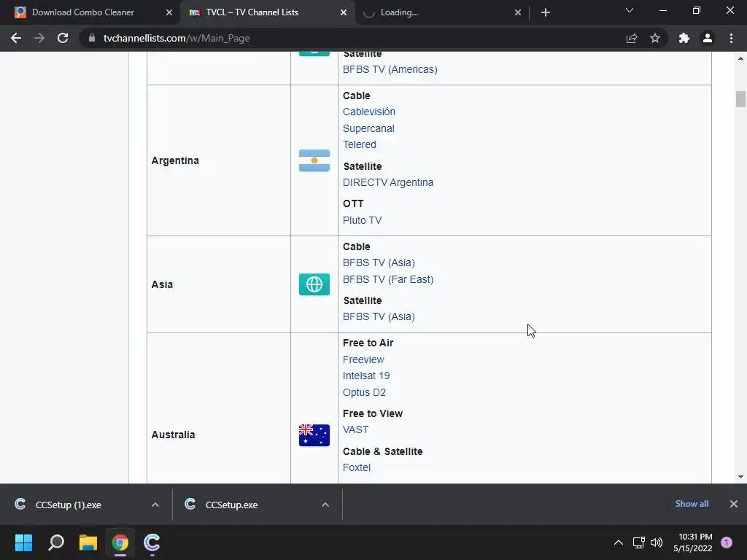Open the Chrome profile menu
This screenshot has height=560, width=747.
pos(708,38)
